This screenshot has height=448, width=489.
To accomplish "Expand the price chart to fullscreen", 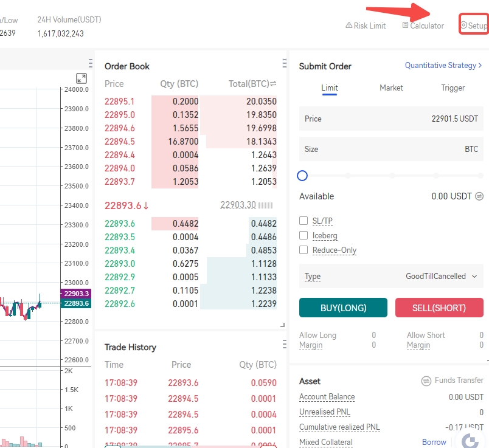I will (81, 78).
